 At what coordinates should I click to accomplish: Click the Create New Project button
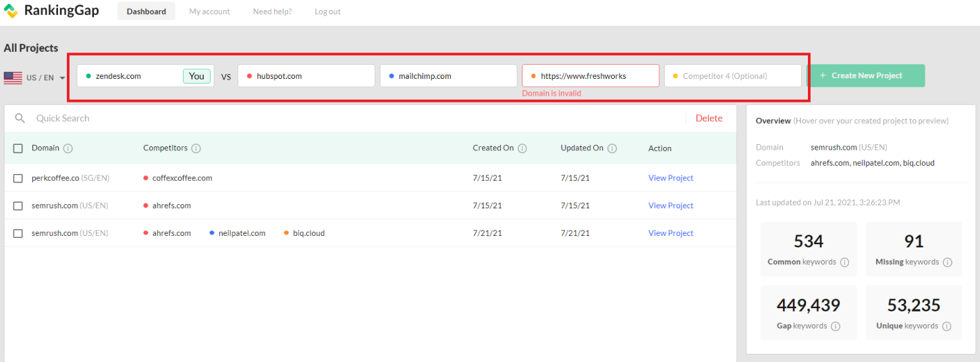coord(865,76)
